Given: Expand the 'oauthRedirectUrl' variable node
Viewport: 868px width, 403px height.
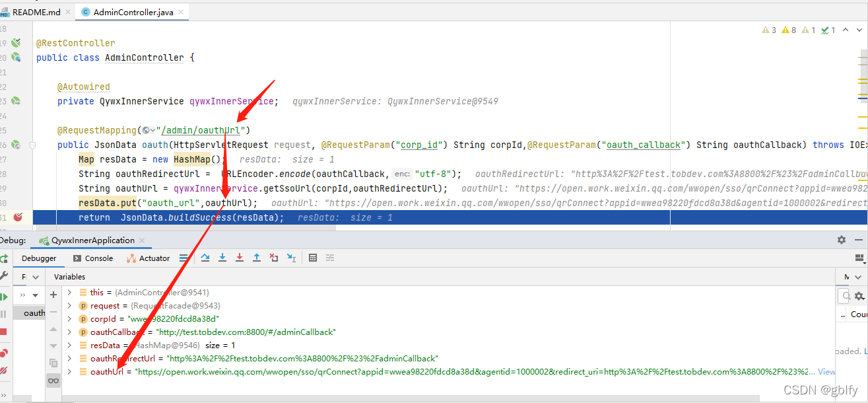Looking at the screenshot, I should click(70, 358).
